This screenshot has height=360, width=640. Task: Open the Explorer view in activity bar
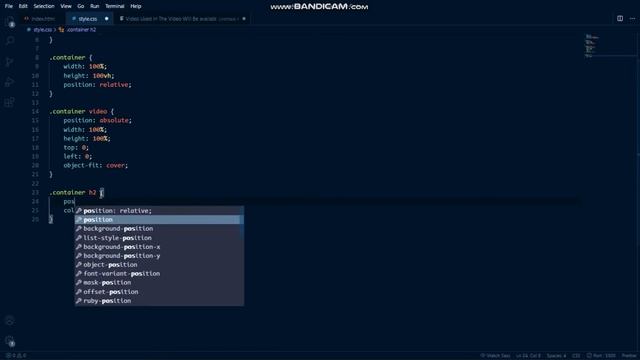tap(10, 21)
